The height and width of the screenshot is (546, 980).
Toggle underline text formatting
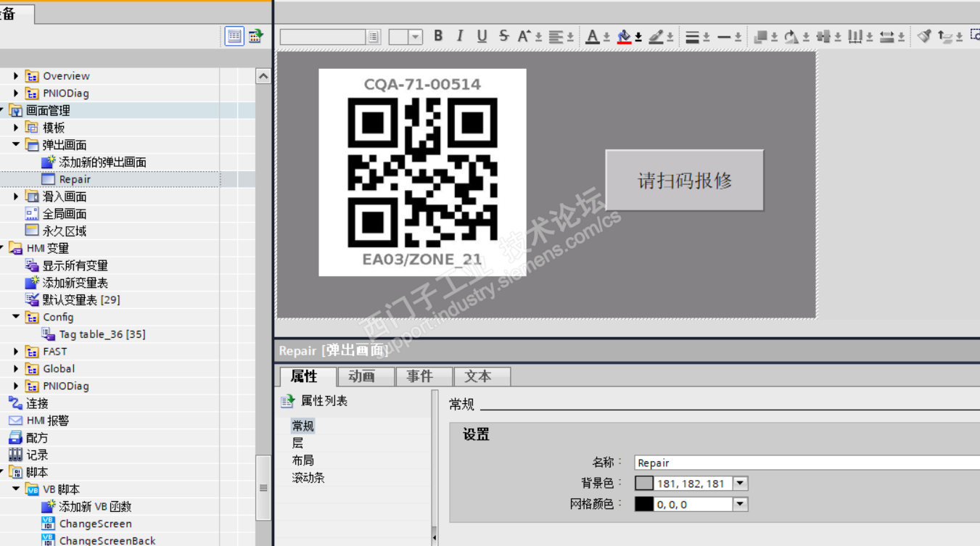[x=482, y=36]
